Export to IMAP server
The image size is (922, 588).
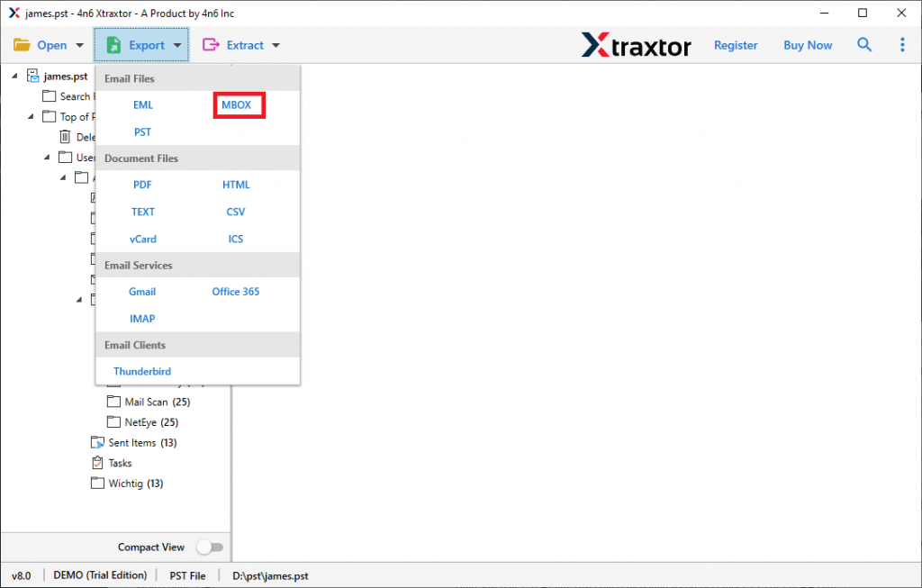tap(142, 319)
